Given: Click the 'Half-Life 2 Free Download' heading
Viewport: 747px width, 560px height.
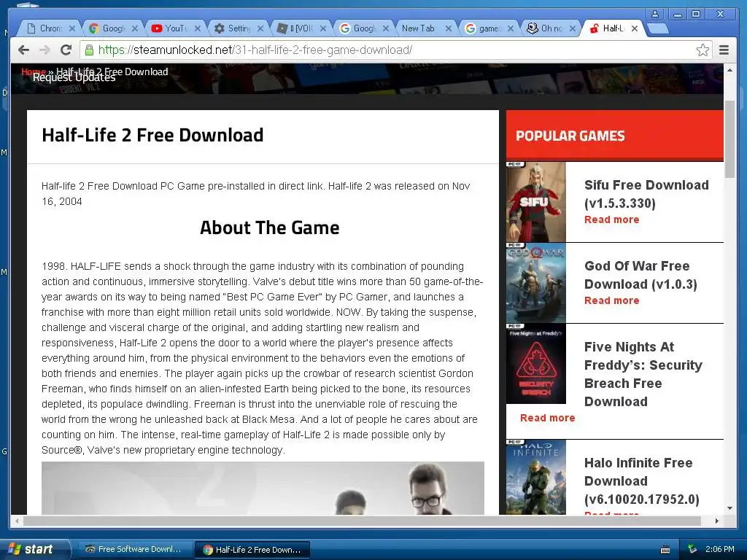Looking at the screenshot, I should coord(152,135).
